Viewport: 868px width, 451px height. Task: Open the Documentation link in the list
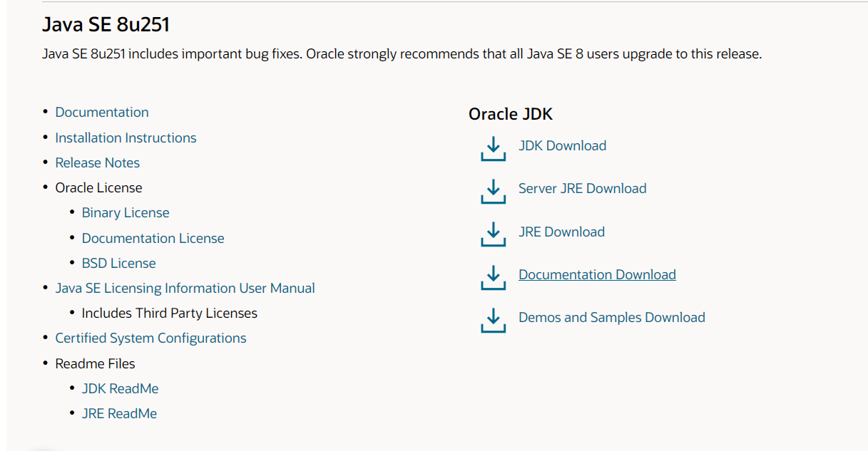point(102,112)
